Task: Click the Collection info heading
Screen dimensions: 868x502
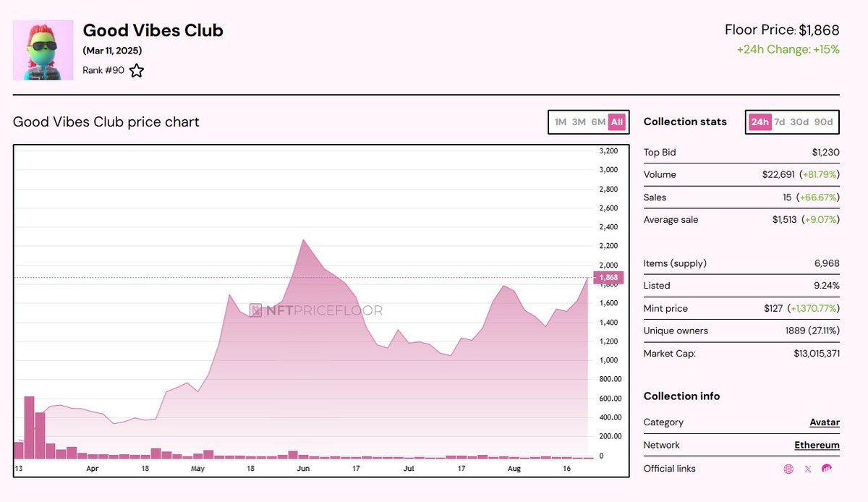Action: 681,396
